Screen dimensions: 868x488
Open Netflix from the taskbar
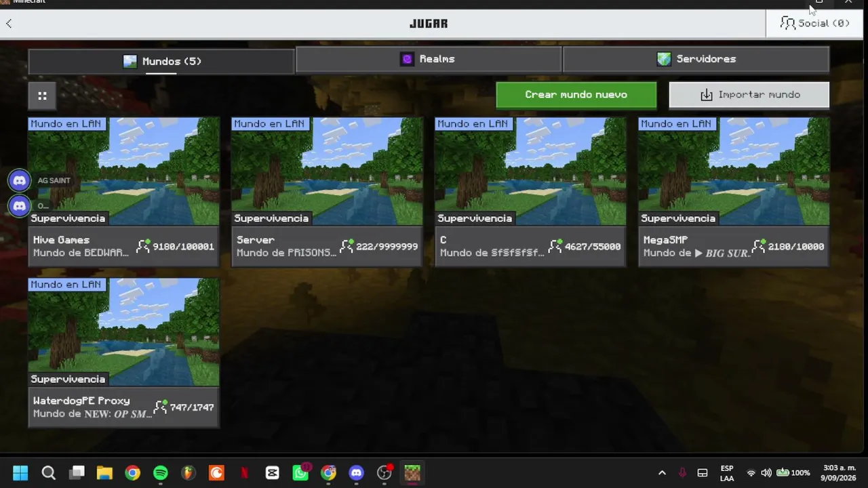(245, 472)
